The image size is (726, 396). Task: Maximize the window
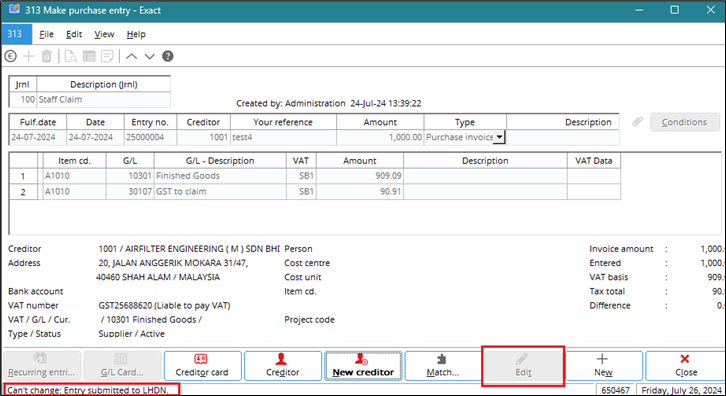pos(675,10)
